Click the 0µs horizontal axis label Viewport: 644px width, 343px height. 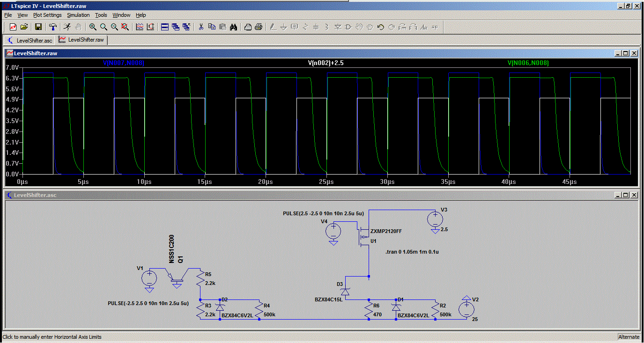[23, 182]
